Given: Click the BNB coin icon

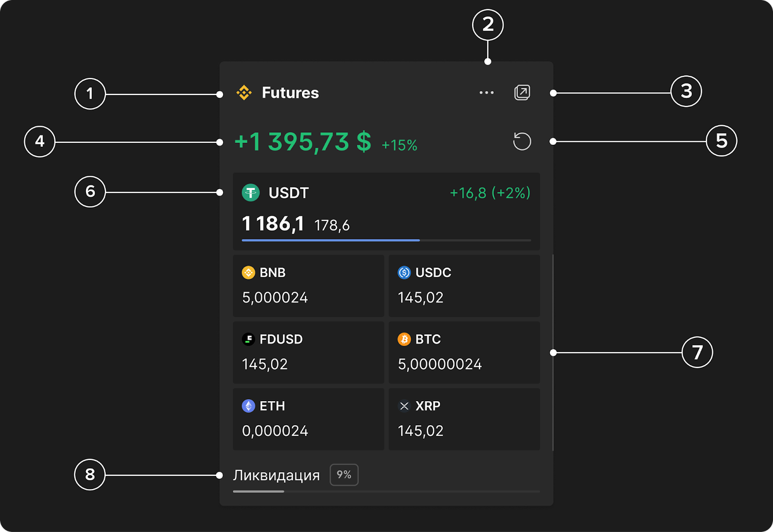Looking at the screenshot, I should (x=248, y=272).
